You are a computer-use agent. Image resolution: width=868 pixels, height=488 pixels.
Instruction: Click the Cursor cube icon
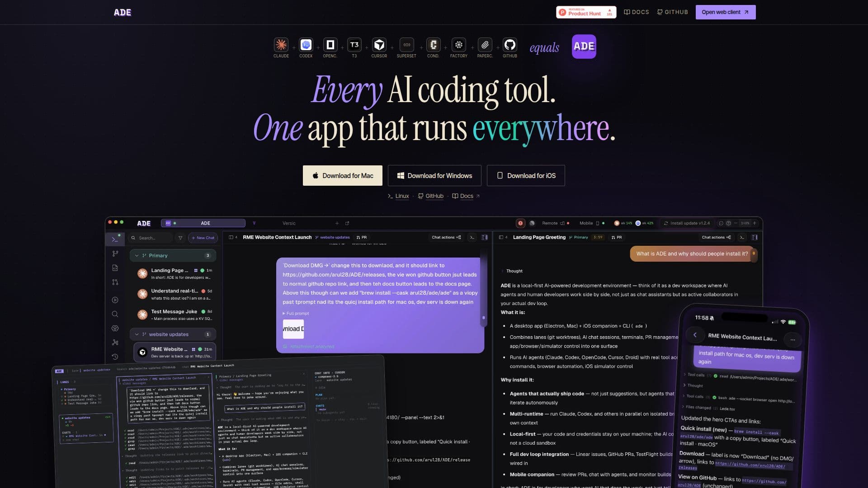(x=379, y=45)
